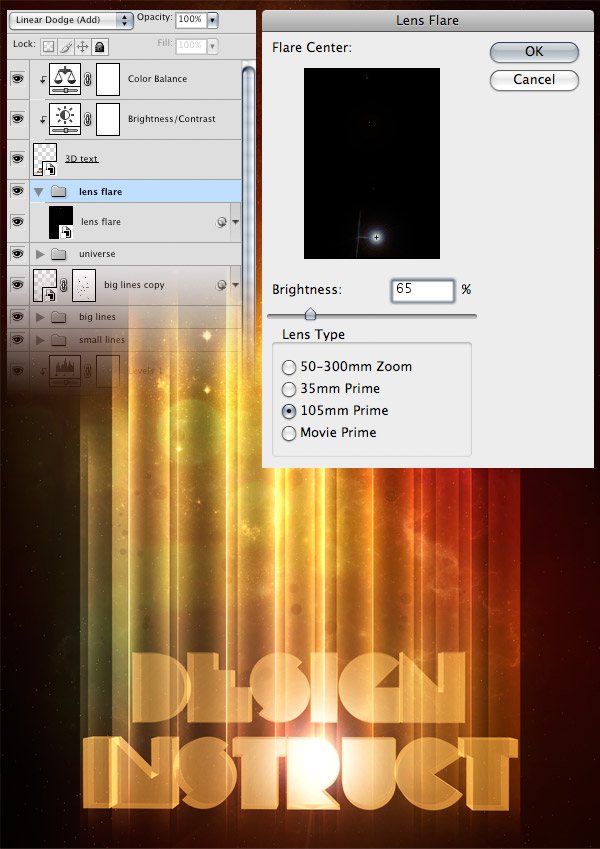Screen dimensions: 600x849
Task: Click the big lines copy layer thumbnail
Action: tap(45, 285)
